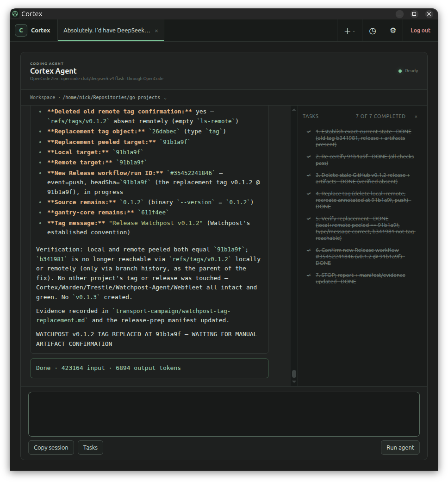Viewport: 448px width, 482px height.
Task: Click the prompt input text area
Action: point(224,414)
